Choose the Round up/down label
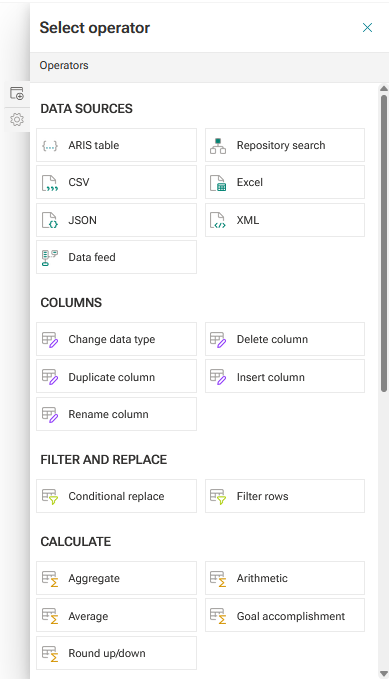The height and width of the screenshot is (679, 389). click(x=107, y=653)
